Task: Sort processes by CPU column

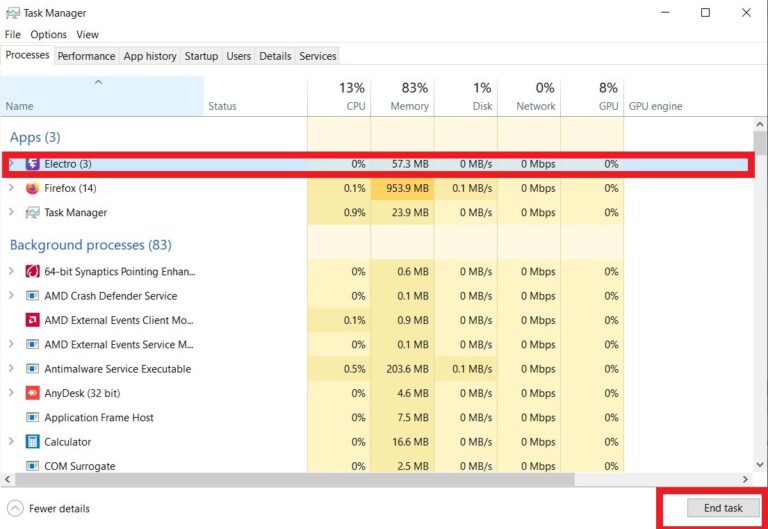Action: click(x=339, y=96)
